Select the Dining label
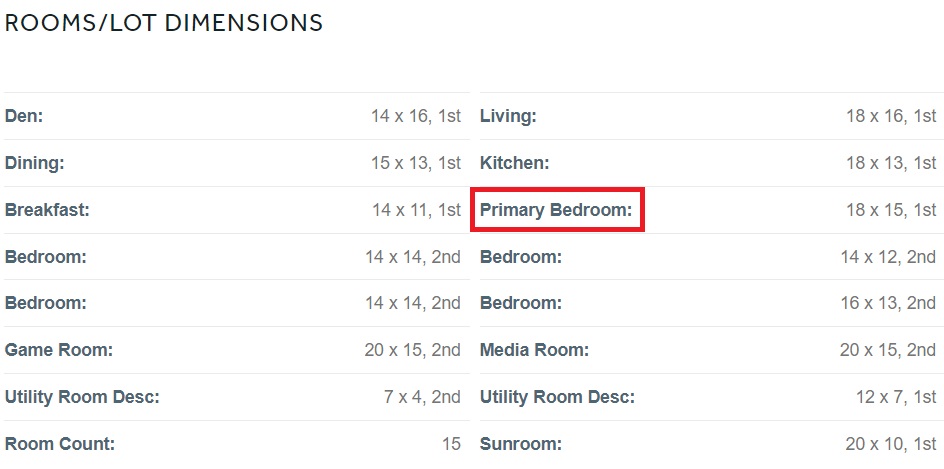This screenshot has height=469, width=944. pos(34,163)
